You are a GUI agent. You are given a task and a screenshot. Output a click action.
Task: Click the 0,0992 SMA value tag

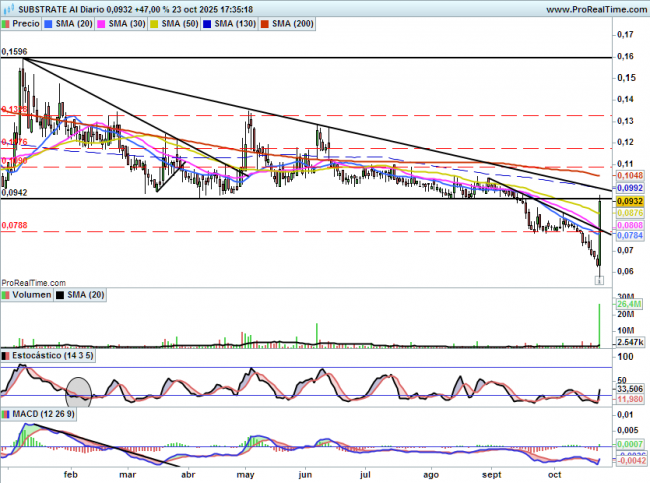tap(627, 187)
